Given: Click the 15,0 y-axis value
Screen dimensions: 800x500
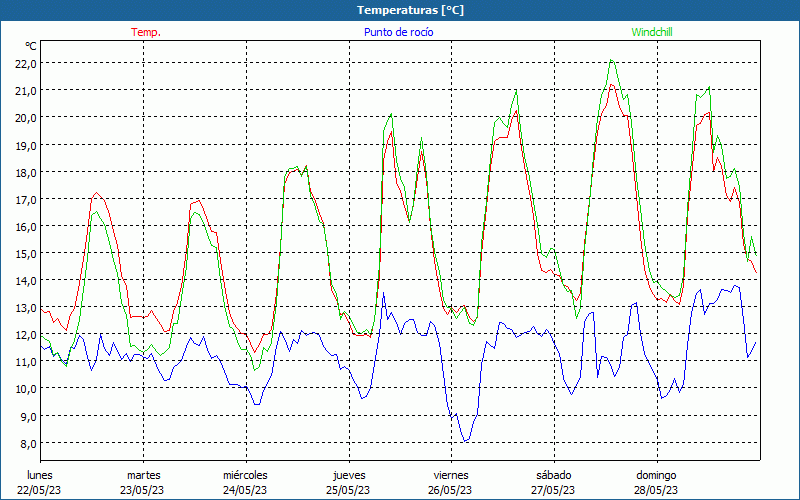Looking at the screenshot, I should tap(26, 254).
